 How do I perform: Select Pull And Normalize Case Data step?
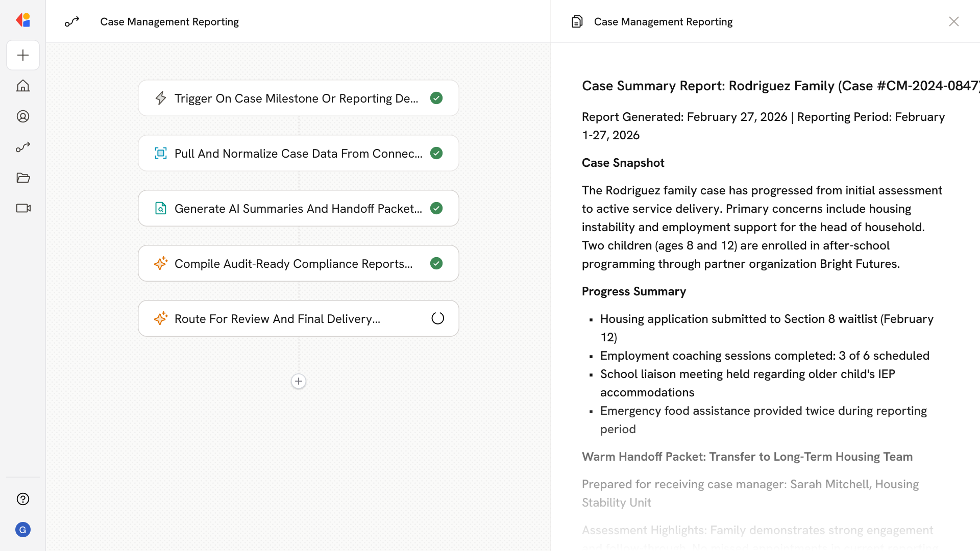click(298, 154)
